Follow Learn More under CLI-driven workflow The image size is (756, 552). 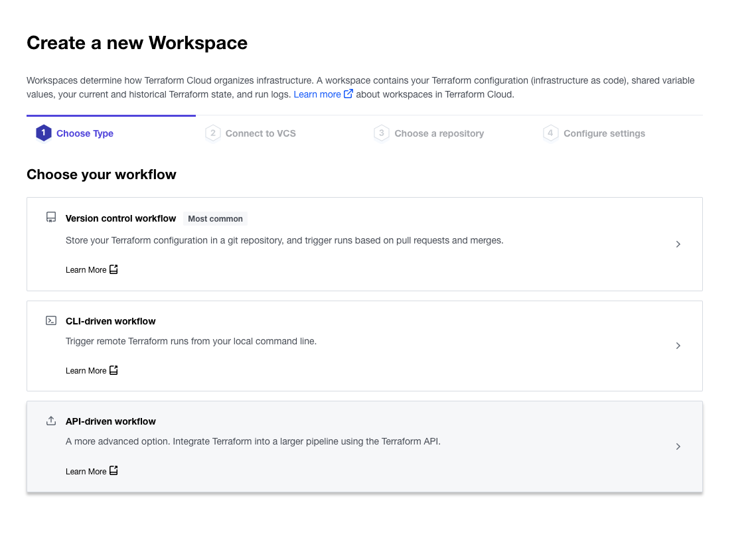pos(86,371)
